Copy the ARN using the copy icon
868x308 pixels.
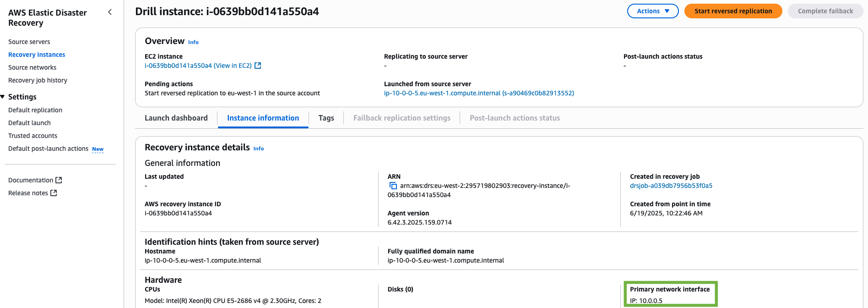[x=393, y=186]
